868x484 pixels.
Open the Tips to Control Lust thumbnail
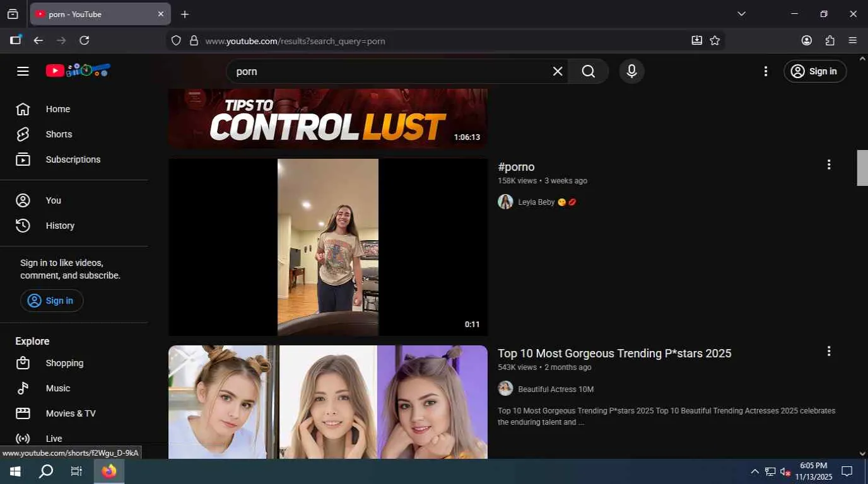click(x=328, y=118)
